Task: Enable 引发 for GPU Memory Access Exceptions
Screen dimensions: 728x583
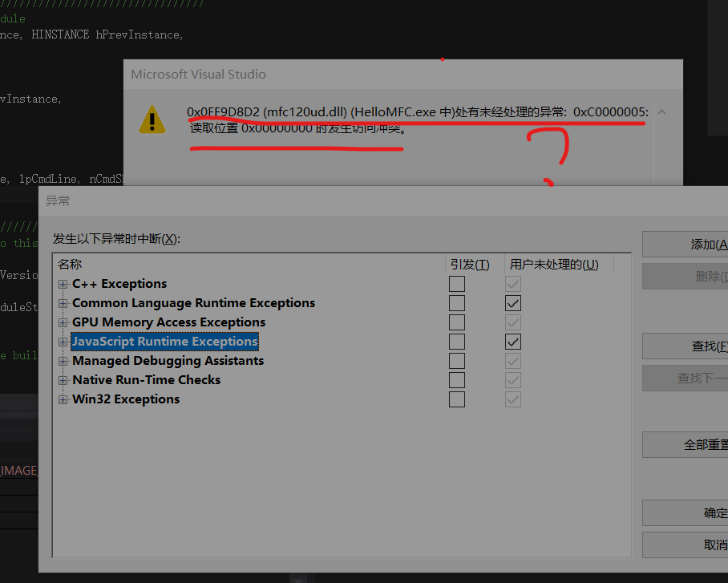Action: [457, 322]
